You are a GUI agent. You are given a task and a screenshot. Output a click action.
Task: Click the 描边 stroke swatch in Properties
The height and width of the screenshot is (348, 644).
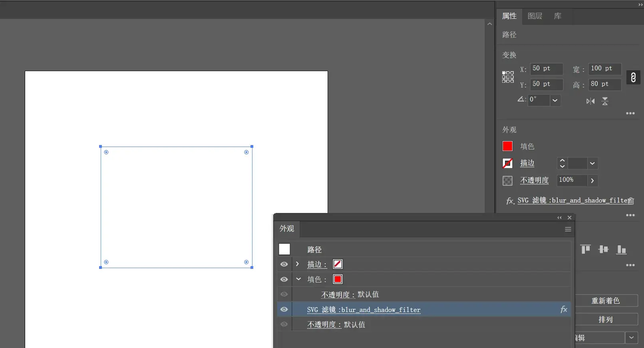(507, 163)
